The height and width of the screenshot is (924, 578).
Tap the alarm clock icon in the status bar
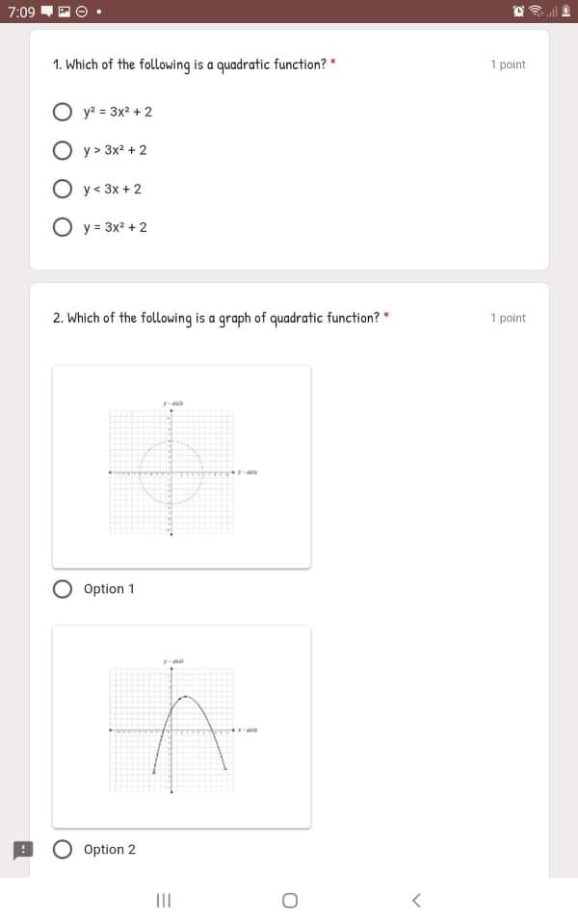point(518,9)
